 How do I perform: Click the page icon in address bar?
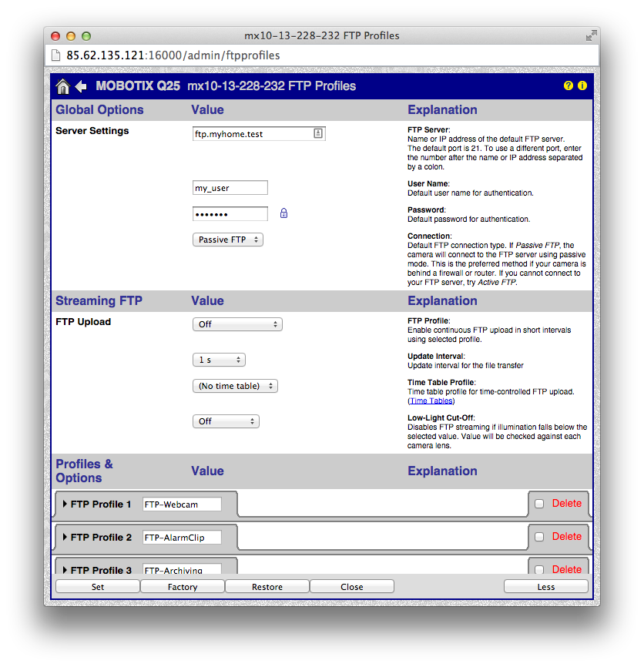pos(55,55)
